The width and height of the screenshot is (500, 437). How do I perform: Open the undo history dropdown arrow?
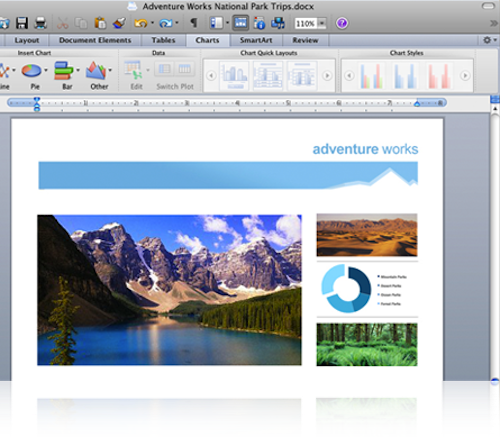tap(152, 23)
